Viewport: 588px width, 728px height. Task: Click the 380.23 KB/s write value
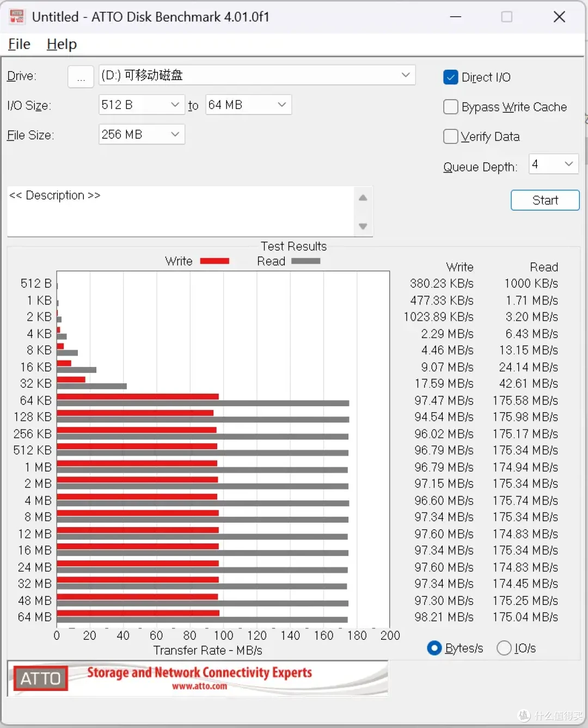pyautogui.click(x=442, y=284)
